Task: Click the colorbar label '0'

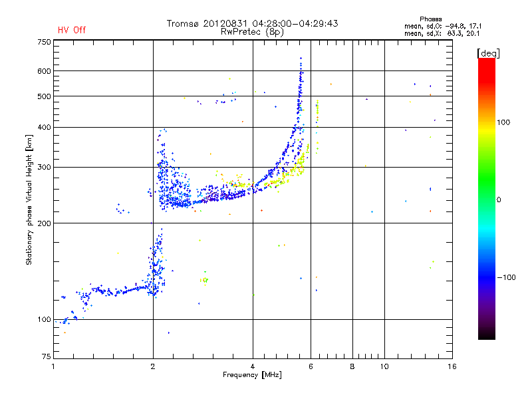Action: (x=499, y=200)
